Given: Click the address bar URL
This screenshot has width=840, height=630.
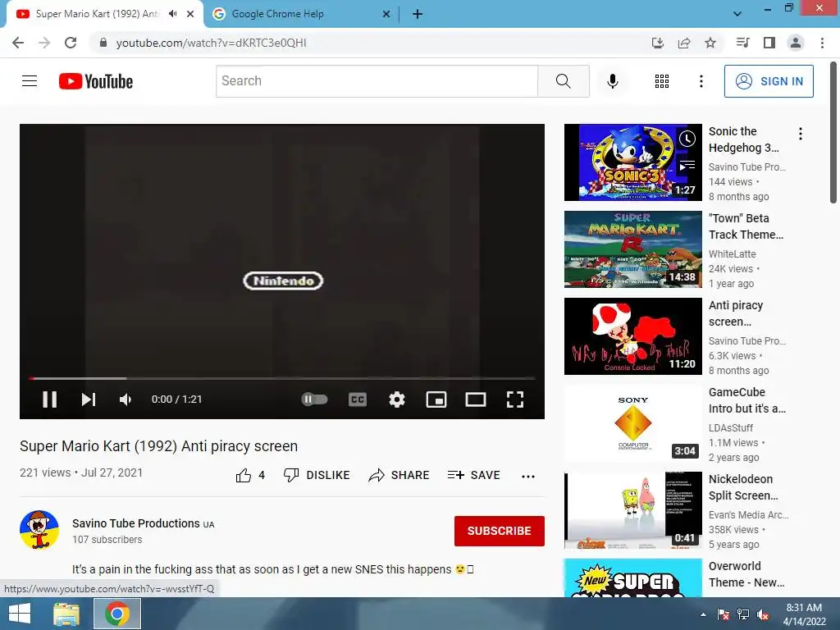Looking at the screenshot, I should pos(211,43).
